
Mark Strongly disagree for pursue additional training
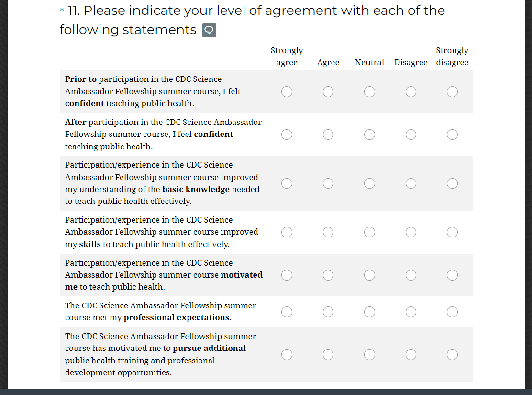click(452, 354)
